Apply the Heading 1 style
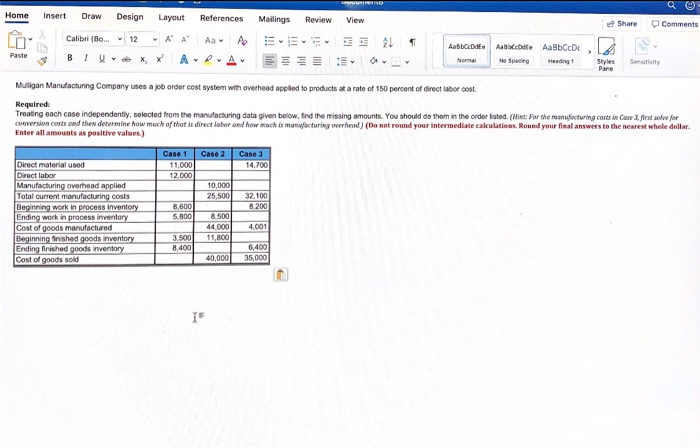This screenshot has height=448, width=700. click(561, 52)
